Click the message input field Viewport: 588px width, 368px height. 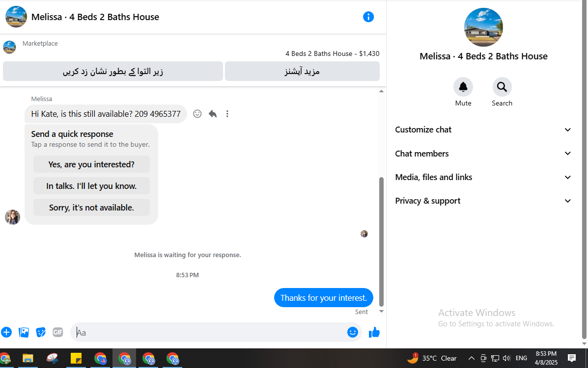(210, 332)
